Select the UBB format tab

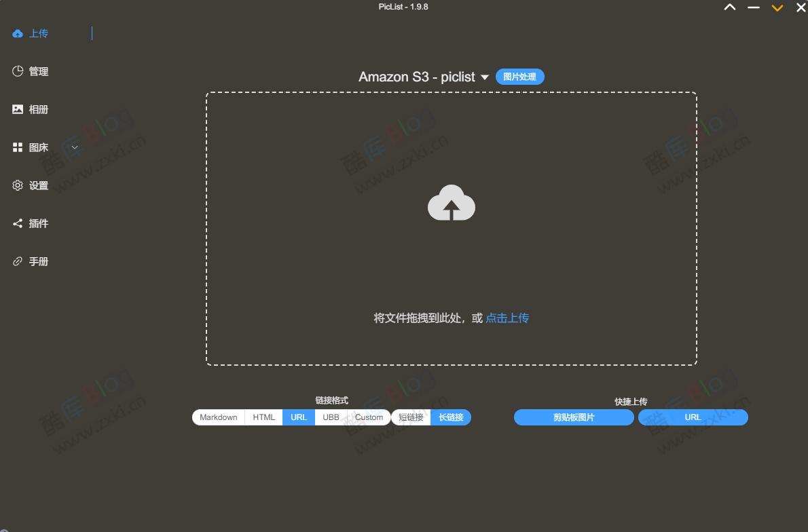click(330, 417)
